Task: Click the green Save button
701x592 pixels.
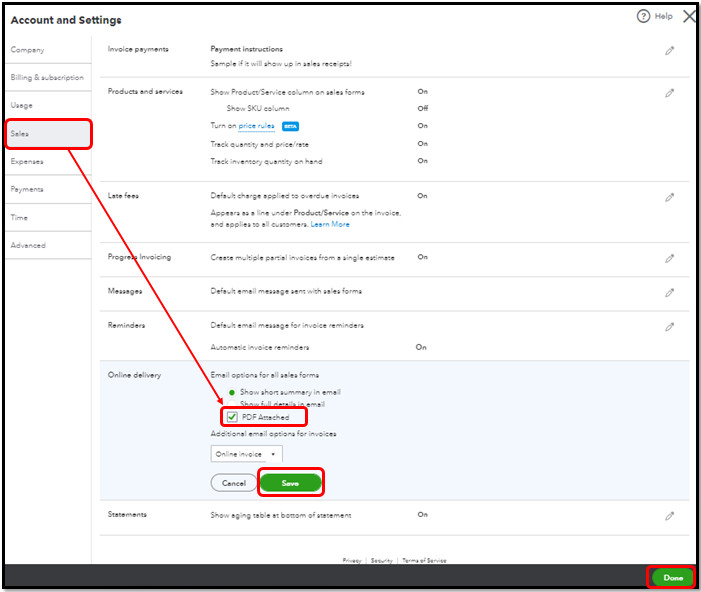Action: click(290, 482)
